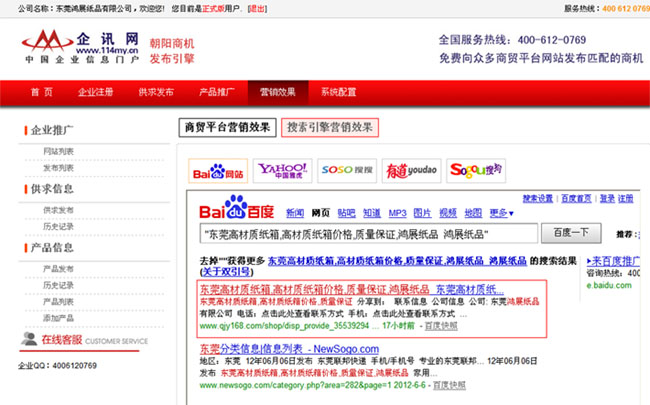Select the Yahoo 中国雅虎 logo tab
The height and width of the screenshot is (405, 650).
[x=283, y=170]
